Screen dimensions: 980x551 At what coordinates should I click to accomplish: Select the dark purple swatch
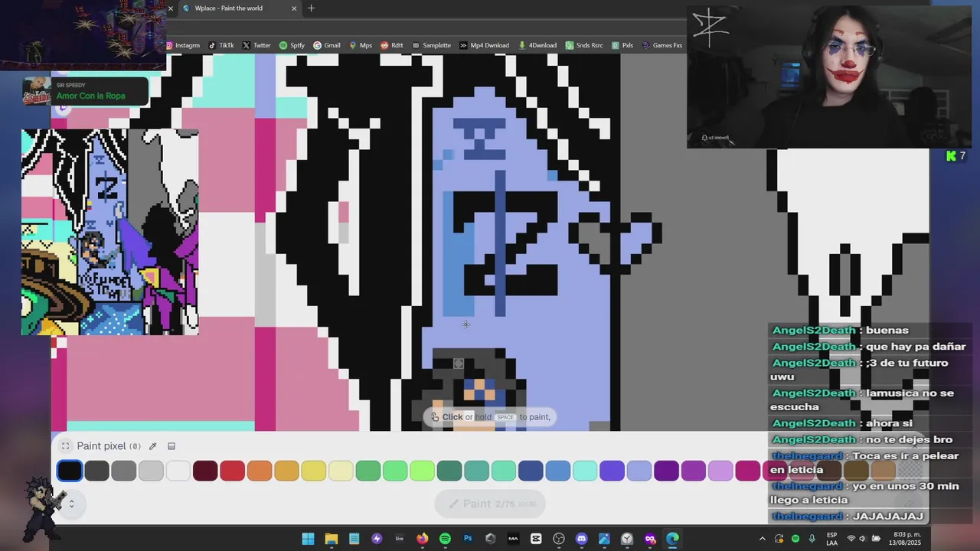click(666, 470)
